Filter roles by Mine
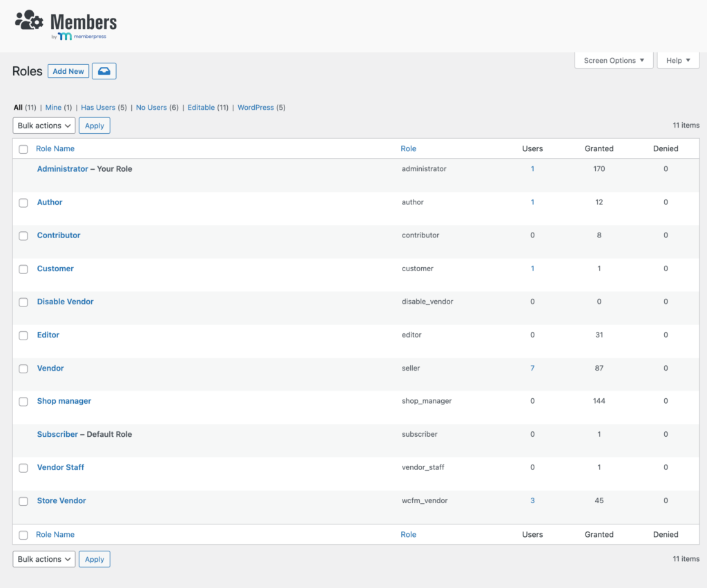The height and width of the screenshot is (588, 707). click(x=53, y=107)
